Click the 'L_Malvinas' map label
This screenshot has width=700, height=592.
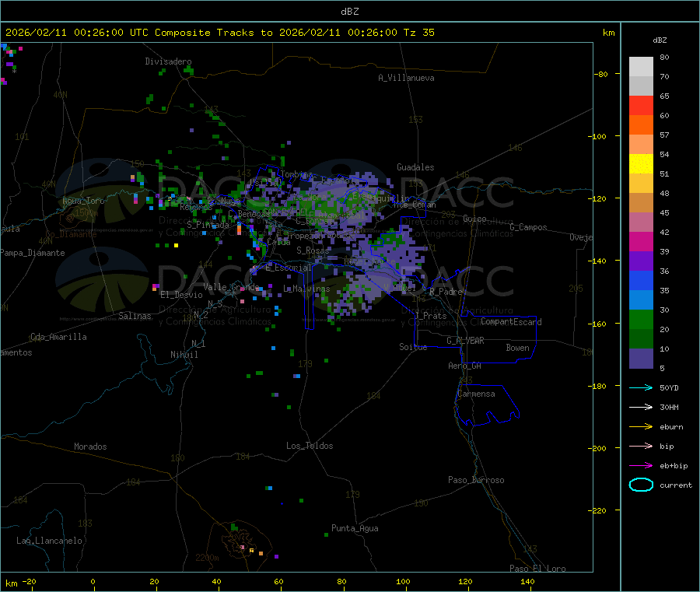tap(306, 289)
